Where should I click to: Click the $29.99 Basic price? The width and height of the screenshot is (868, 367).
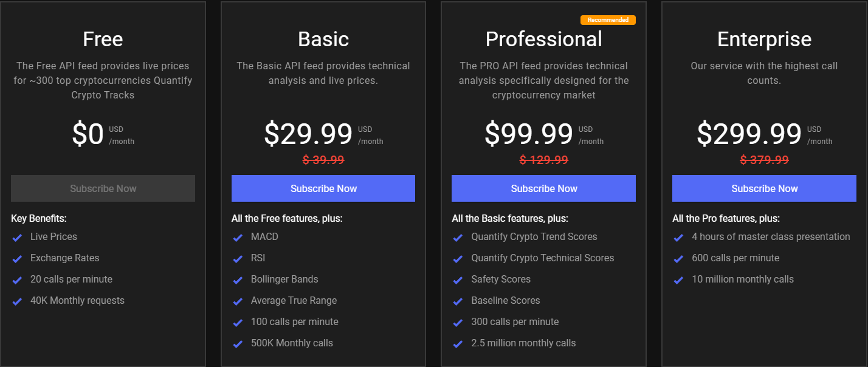pos(308,134)
